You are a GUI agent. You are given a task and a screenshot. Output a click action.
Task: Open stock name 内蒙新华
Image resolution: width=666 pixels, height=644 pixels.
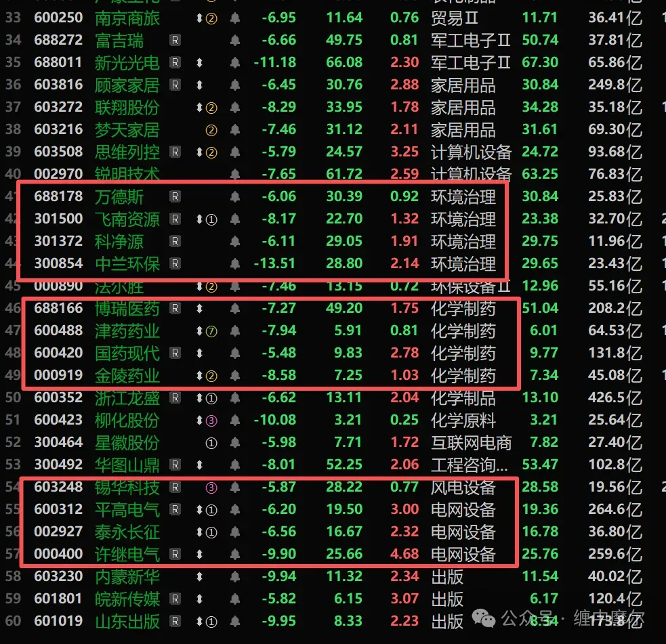coord(127,577)
